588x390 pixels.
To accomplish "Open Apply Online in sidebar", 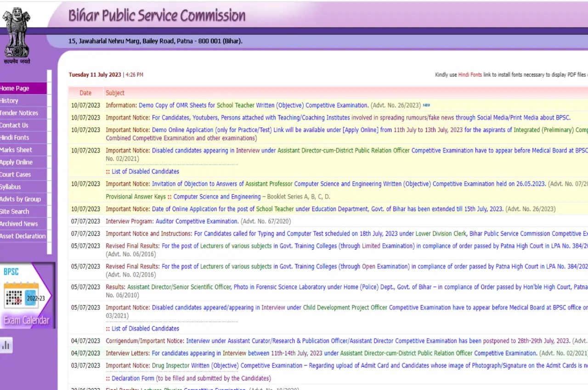I will (23, 162).
